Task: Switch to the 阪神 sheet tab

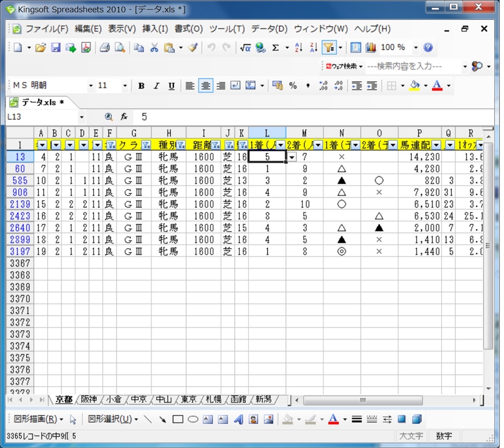Action: click(89, 399)
